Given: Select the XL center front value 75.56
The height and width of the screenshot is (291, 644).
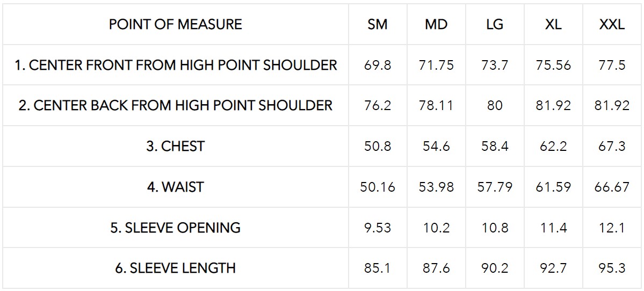Looking at the screenshot, I should pos(553,65).
